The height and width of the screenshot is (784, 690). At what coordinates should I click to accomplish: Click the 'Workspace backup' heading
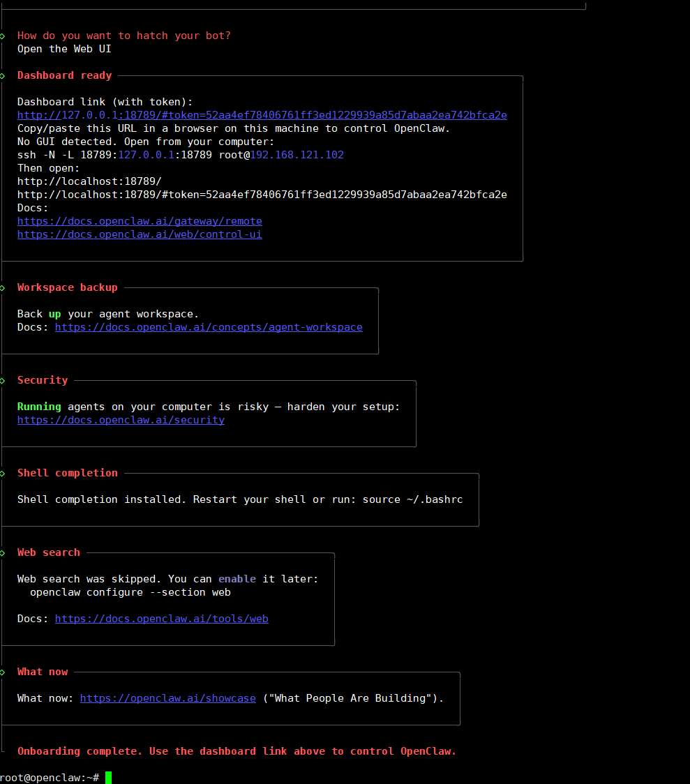pos(68,287)
